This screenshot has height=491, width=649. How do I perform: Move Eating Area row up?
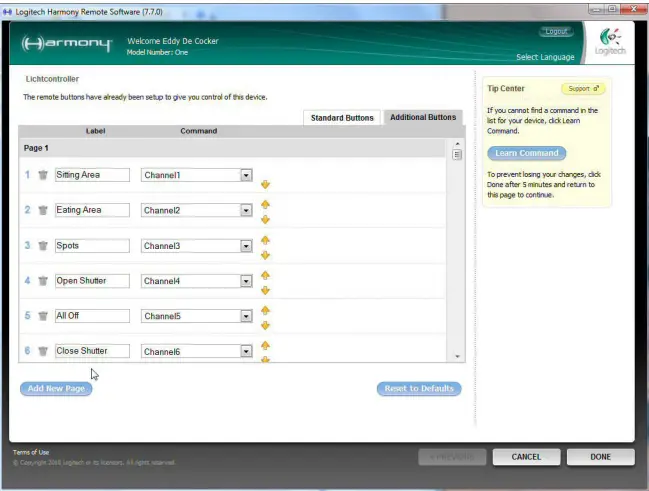265,204
